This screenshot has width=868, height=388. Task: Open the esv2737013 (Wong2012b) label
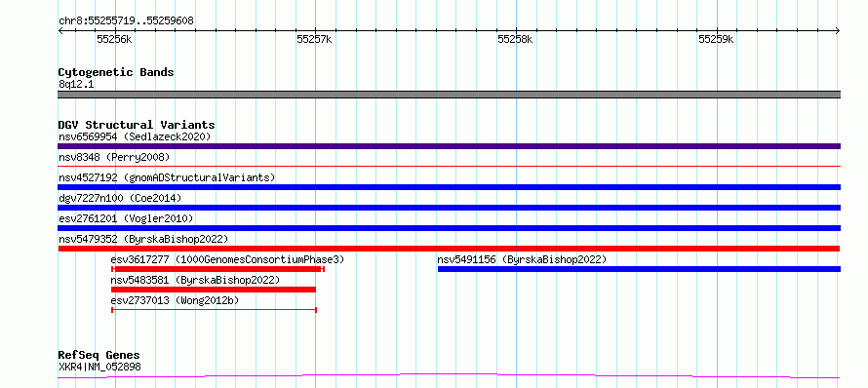pos(175,300)
